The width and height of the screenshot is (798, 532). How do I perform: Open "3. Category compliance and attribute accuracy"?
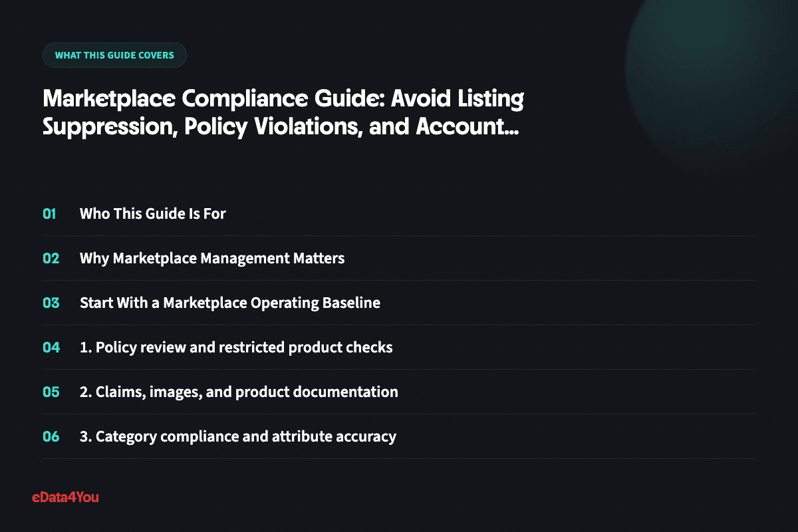click(x=238, y=436)
